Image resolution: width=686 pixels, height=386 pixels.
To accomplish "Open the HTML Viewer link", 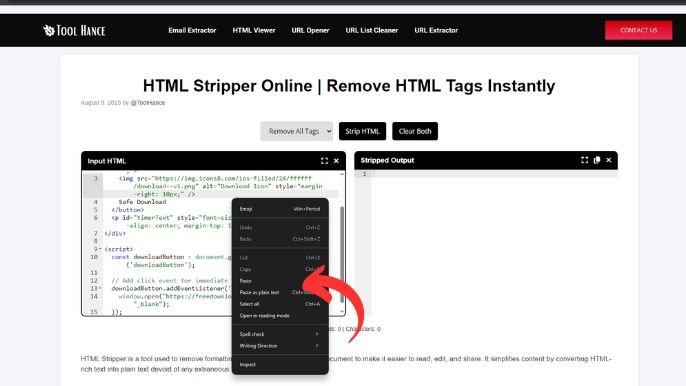I will tap(254, 30).
